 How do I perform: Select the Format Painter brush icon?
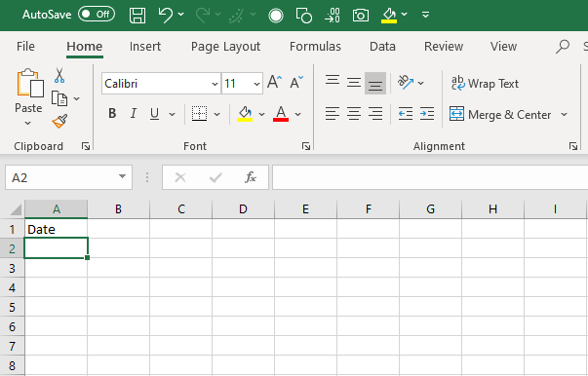59,121
